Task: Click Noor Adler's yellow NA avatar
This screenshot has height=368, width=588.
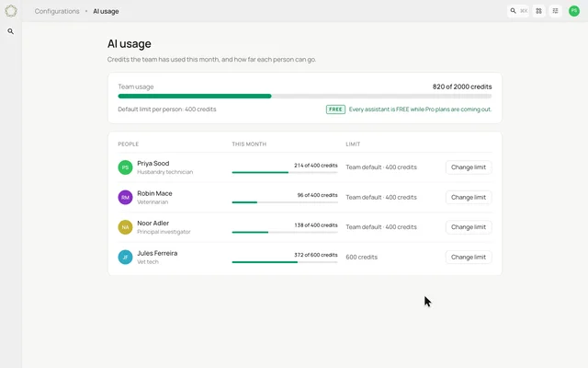Action: click(x=125, y=227)
